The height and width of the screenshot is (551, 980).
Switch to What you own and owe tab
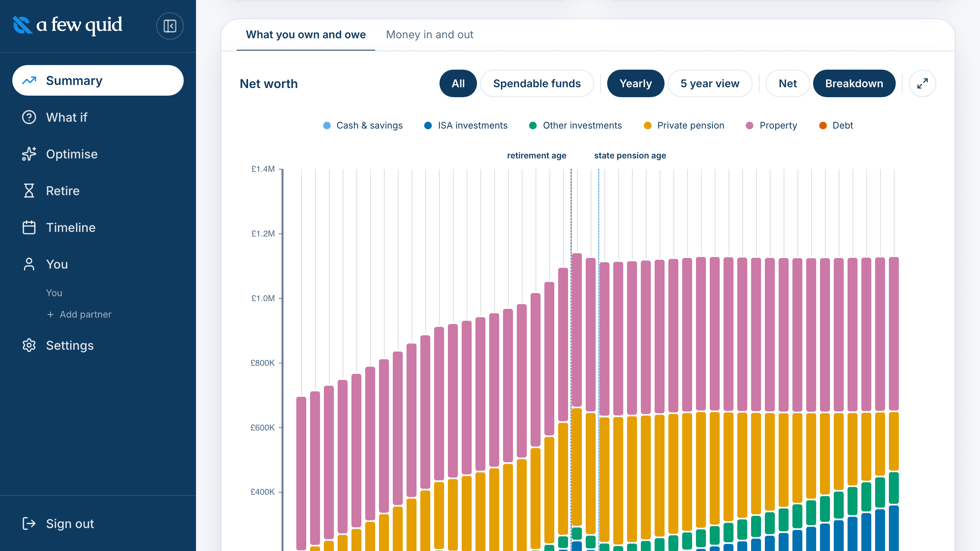tap(306, 34)
